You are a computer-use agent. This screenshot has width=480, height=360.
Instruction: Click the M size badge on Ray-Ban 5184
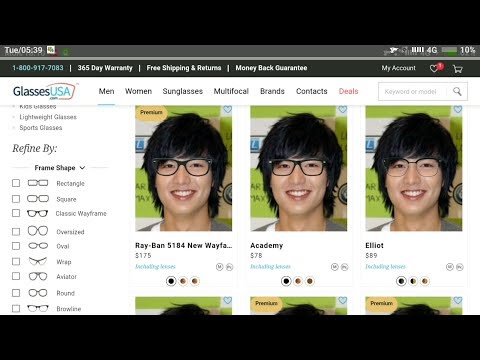click(x=219, y=267)
